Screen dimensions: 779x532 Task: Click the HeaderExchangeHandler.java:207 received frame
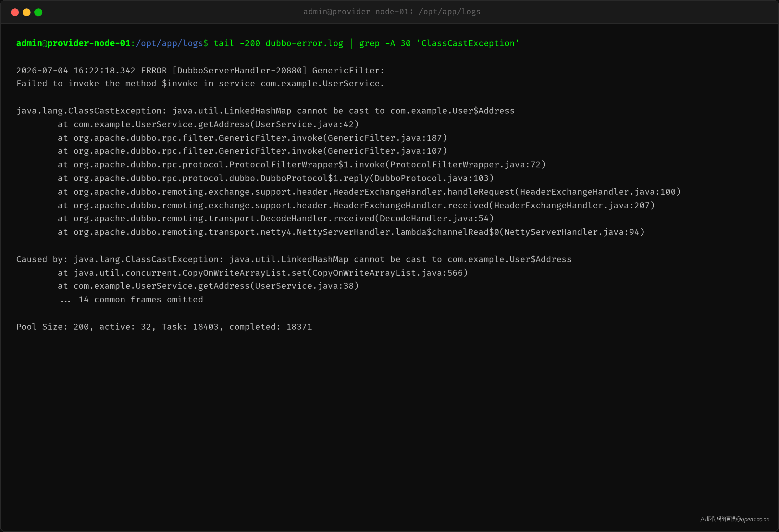click(356, 206)
